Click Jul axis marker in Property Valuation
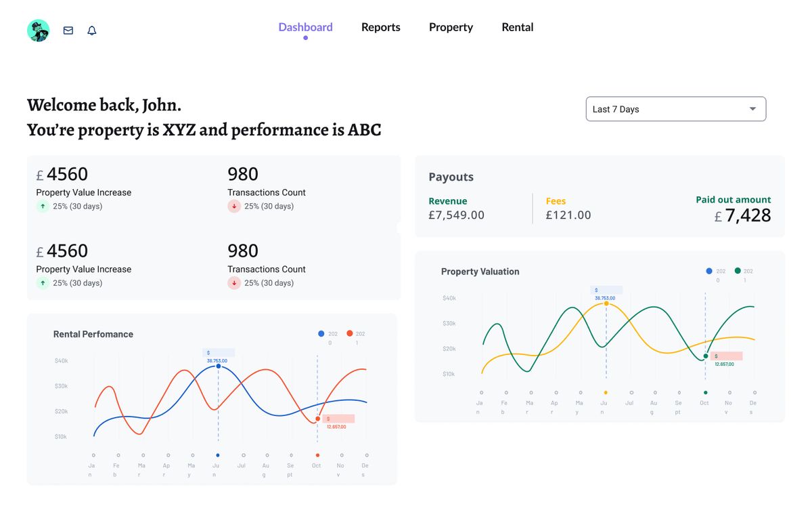This screenshot has height=508, width=812. click(631, 392)
